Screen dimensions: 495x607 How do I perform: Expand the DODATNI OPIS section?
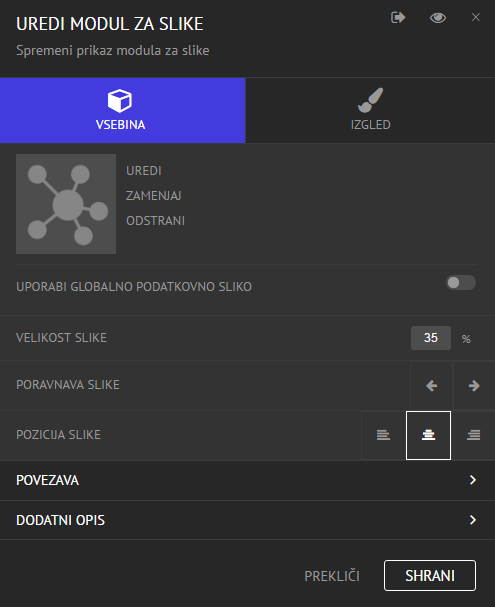[x=247, y=520]
